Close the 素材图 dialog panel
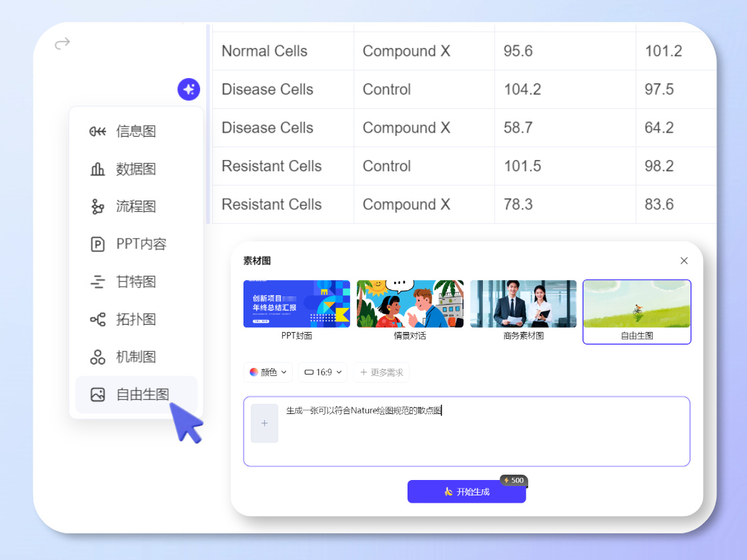747x560 pixels. pyautogui.click(x=684, y=261)
